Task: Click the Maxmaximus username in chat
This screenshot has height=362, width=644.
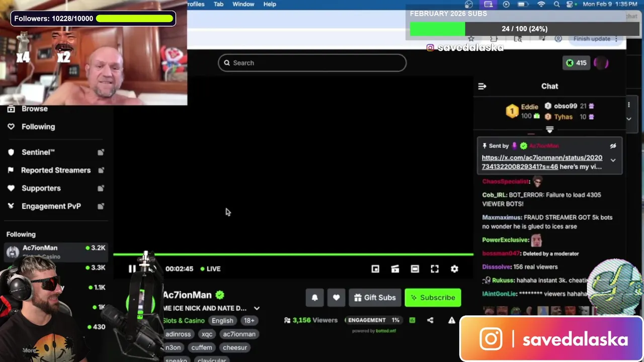Action: pyautogui.click(x=502, y=218)
